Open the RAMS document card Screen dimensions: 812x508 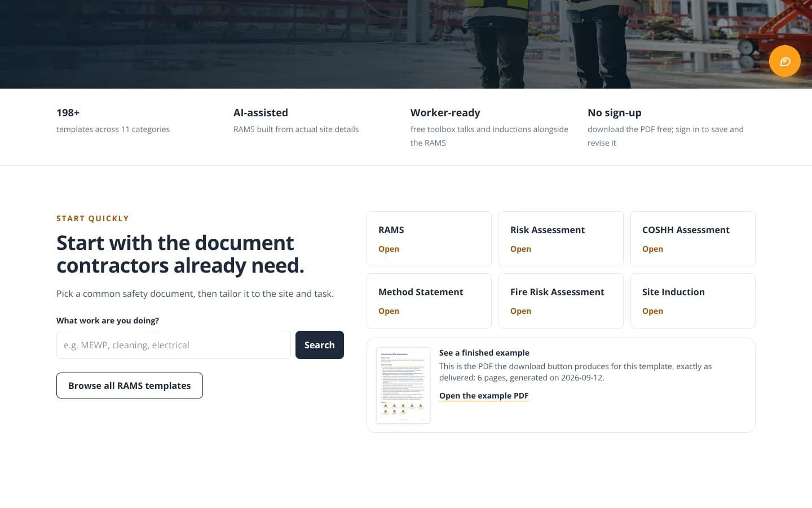click(x=429, y=239)
